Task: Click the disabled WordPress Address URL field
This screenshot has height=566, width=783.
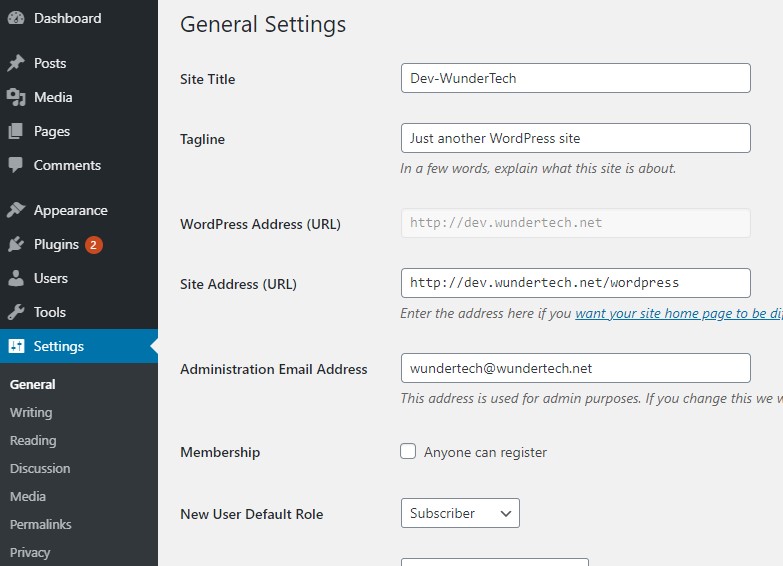Action: click(x=575, y=223)
